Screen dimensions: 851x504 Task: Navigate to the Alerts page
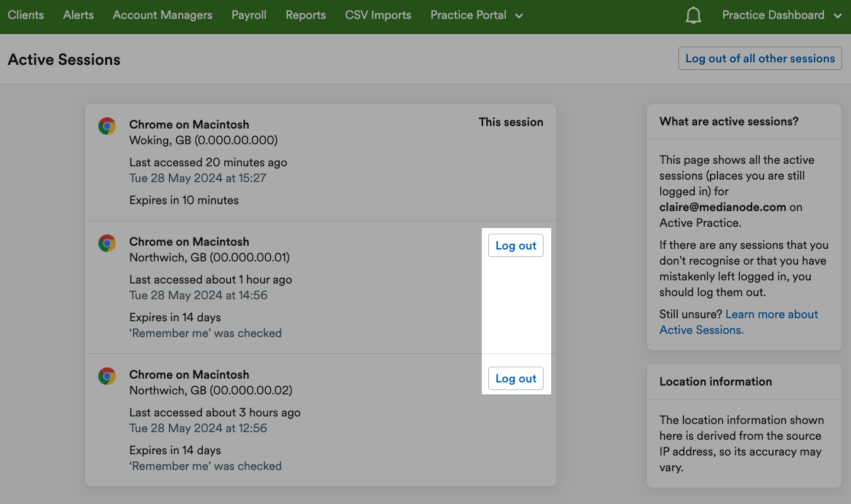[78, 15]
